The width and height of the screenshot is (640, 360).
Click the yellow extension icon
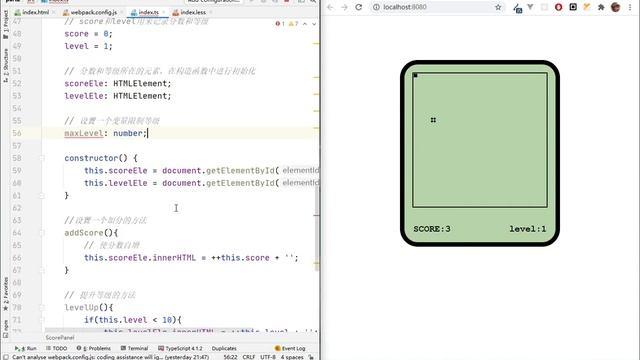tap(587, 7)
